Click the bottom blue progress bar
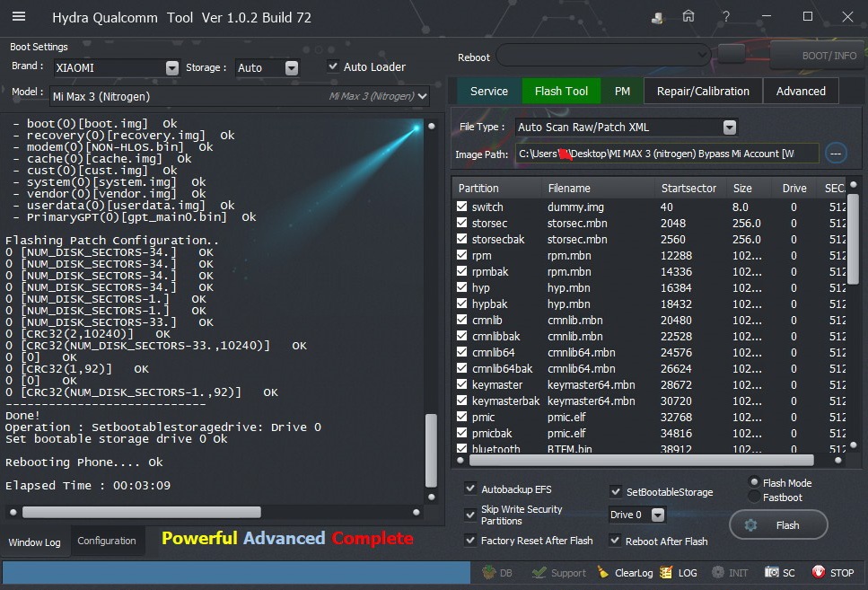 click(x=236, y=572)
